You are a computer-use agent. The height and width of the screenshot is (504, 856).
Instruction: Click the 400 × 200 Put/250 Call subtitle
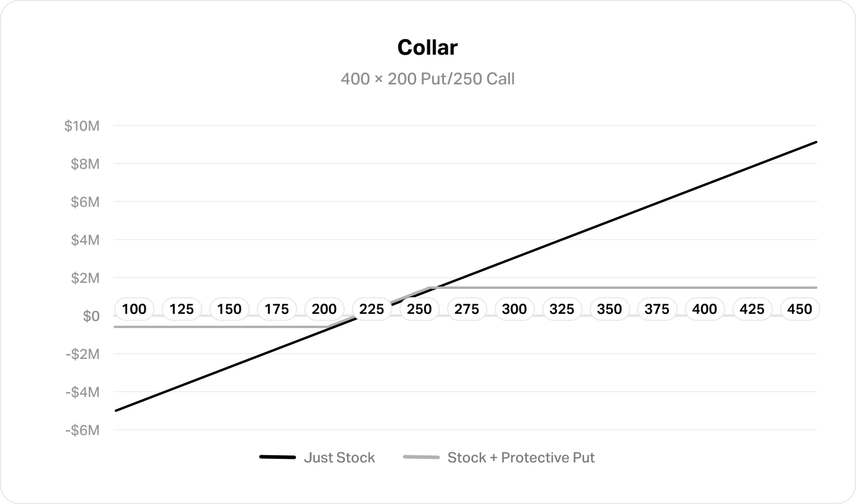(428, 78)
